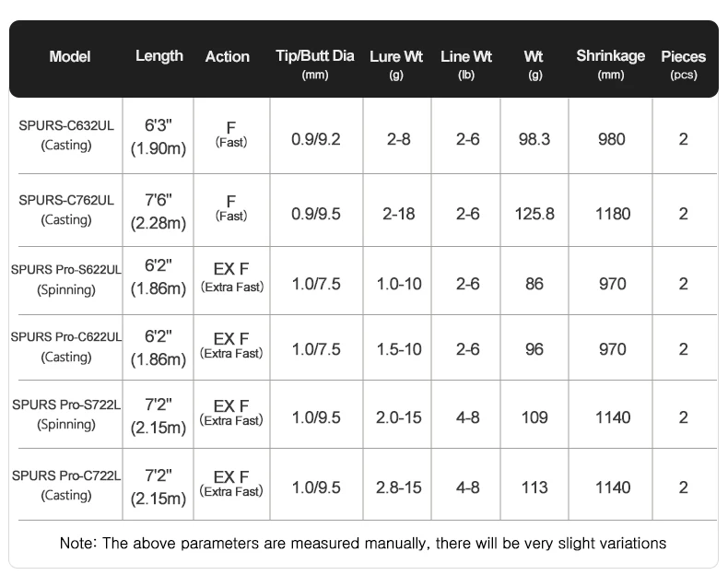Viewport: 728px width, 575px height.
Task: Click the Length column header
Action: [159, 56]
